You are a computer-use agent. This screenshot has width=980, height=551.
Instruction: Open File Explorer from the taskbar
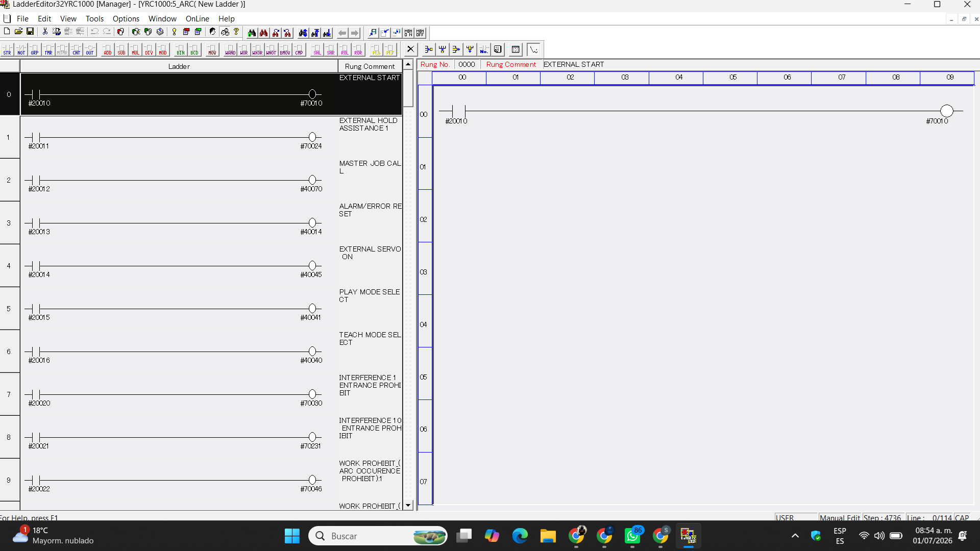tap(548, 536)
